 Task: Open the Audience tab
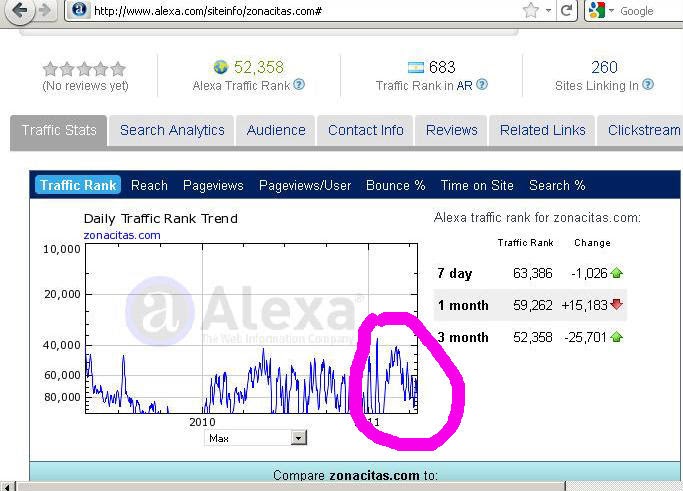pyautogui.click(x=276, y=130)
